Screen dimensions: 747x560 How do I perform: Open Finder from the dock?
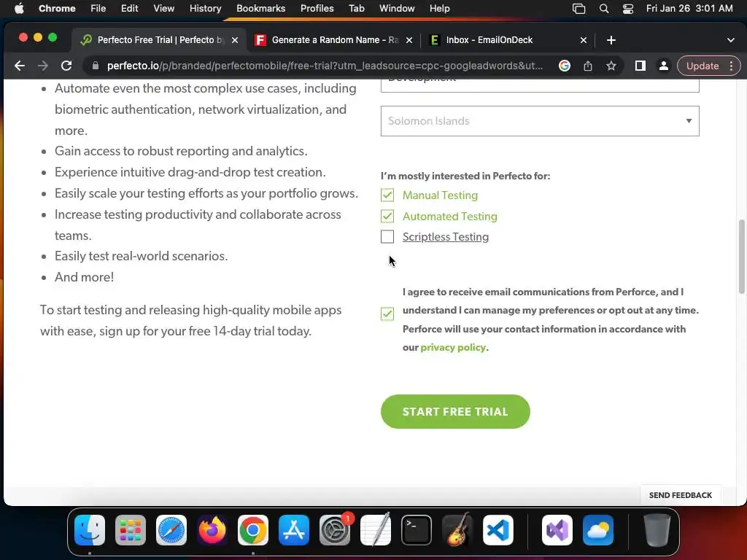[90, 530]
